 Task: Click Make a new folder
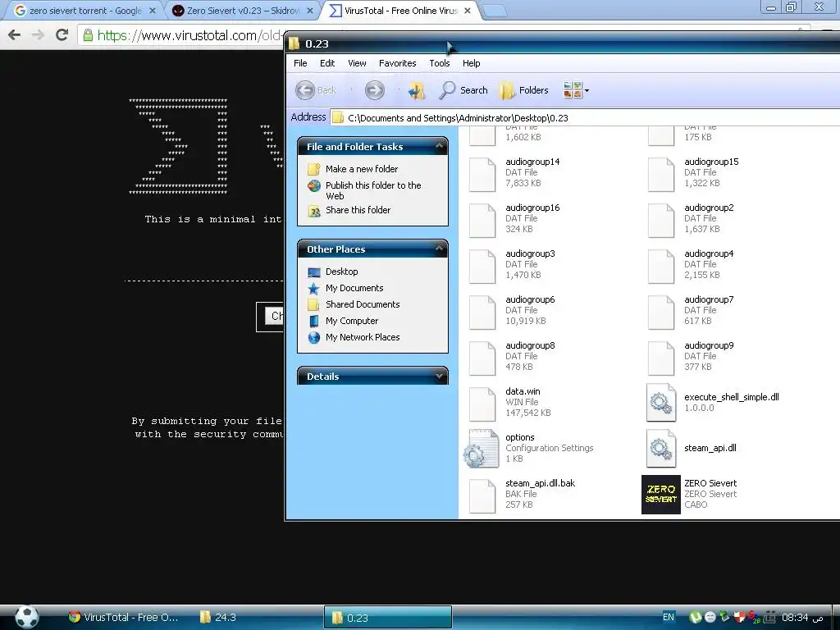(x=362, y=169)
